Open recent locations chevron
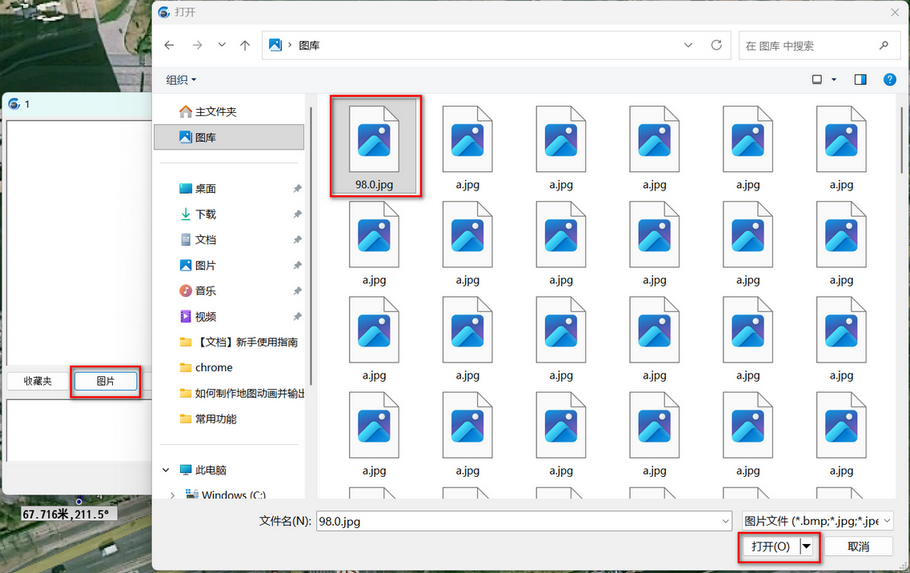 coord(222,45)
